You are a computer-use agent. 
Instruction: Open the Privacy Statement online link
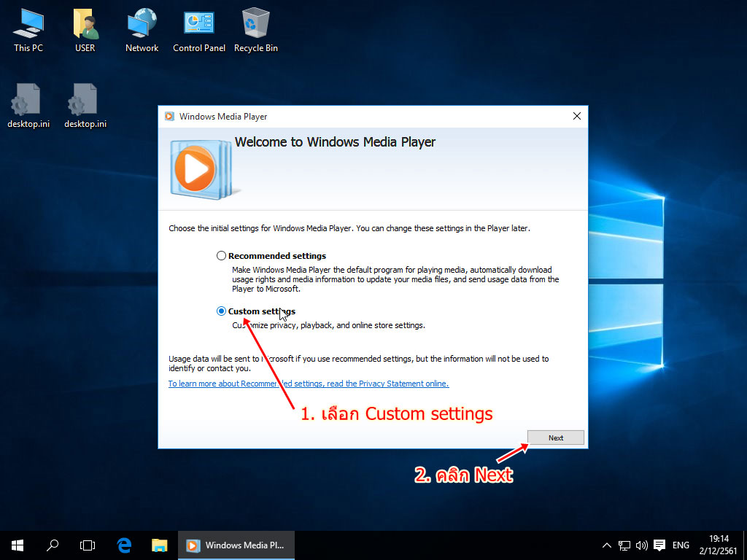click(308, 384)
